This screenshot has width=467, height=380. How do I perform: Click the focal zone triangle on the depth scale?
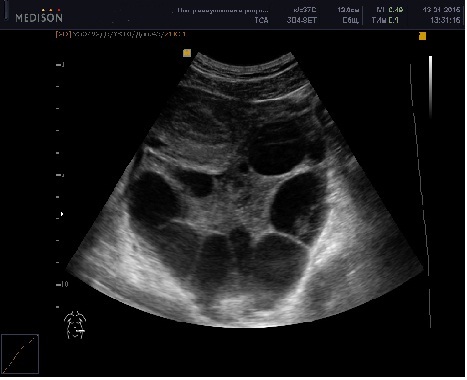point(62,214)
